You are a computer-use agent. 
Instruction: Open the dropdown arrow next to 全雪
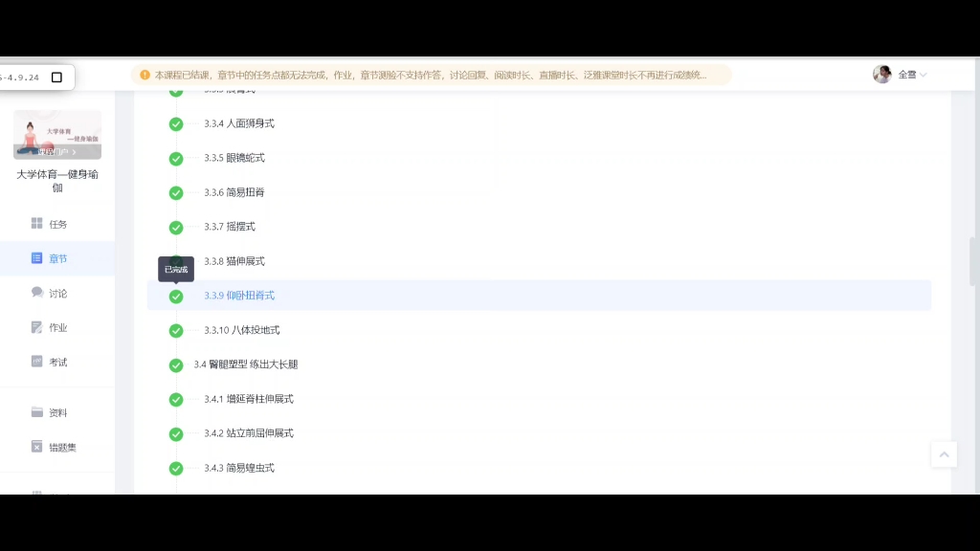922,74
